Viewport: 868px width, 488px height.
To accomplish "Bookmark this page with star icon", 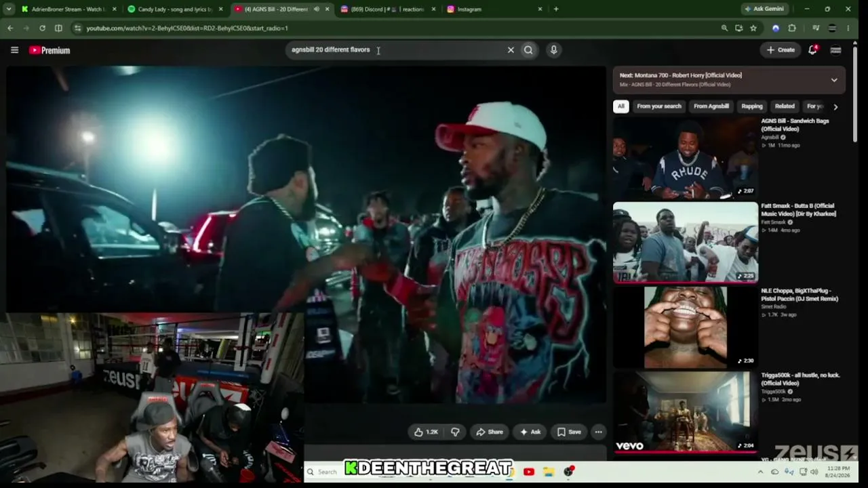I will point(753,28).
